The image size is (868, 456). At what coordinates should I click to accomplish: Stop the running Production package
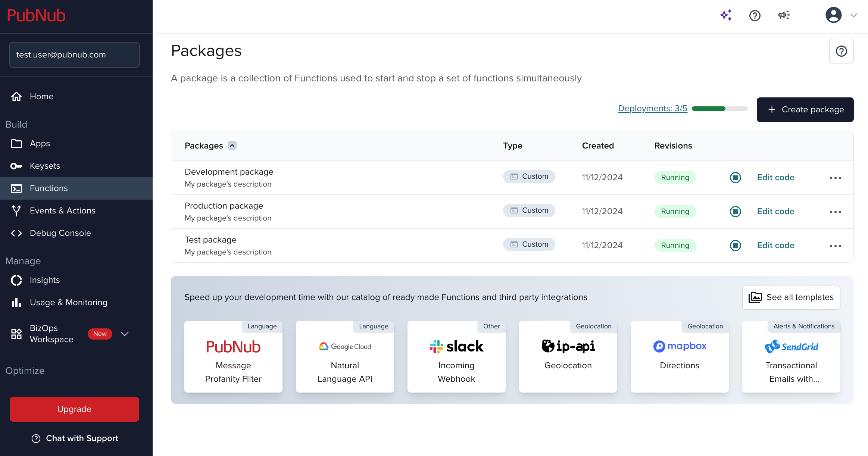click(x=735, y=212)
